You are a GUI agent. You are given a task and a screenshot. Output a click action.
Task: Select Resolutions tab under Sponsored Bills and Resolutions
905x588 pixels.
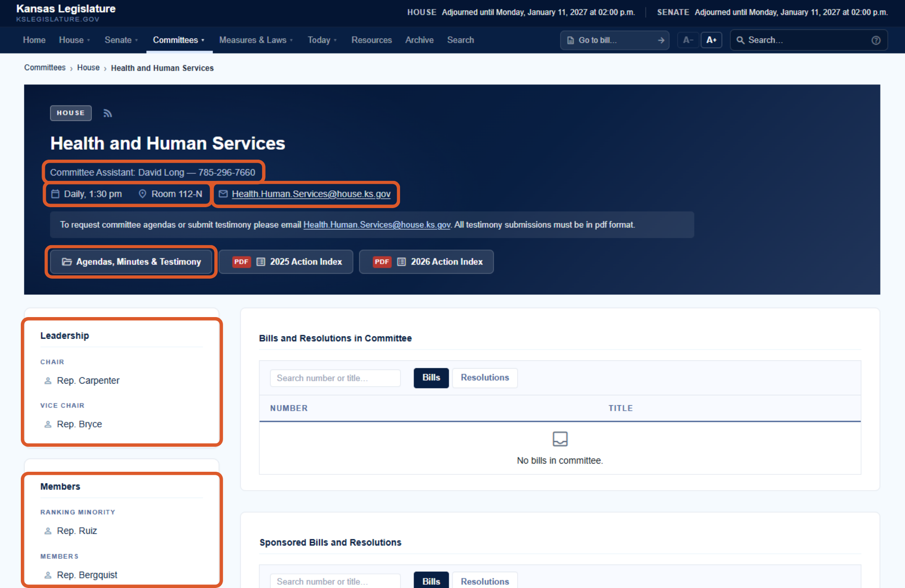pos(485,581)
